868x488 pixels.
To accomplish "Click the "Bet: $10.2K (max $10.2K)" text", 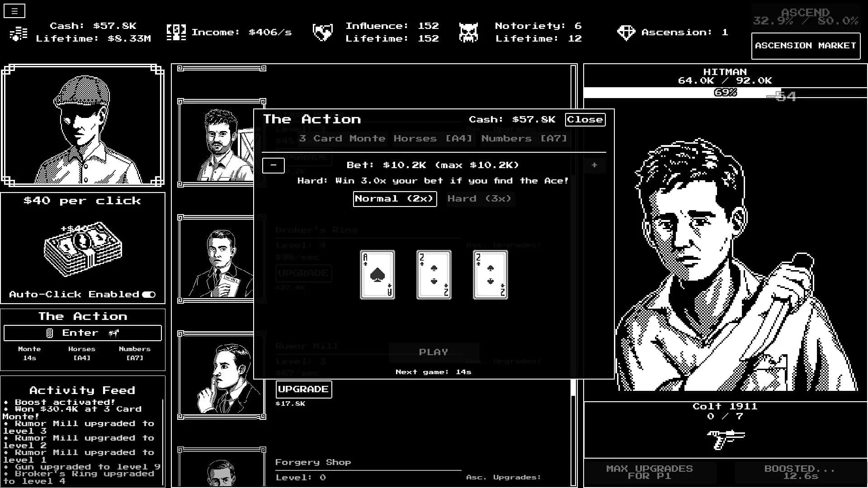I will pos(433,165).
